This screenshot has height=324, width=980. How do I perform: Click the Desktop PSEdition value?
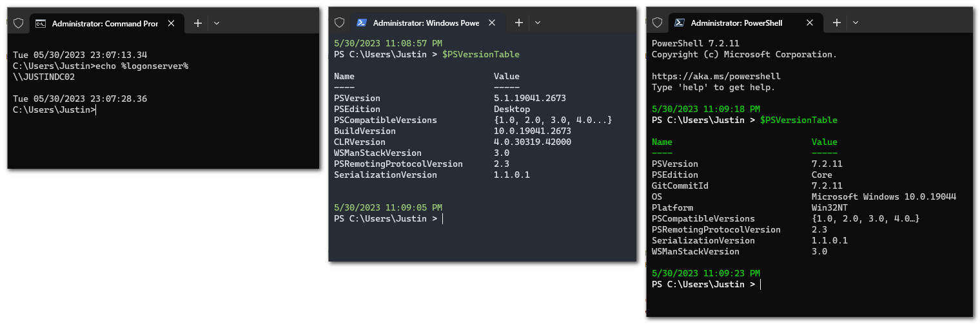pyautogui.click(x=512, y=109)
